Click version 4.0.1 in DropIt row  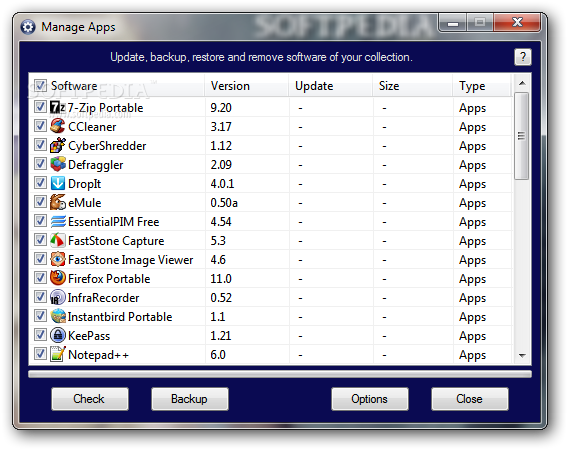click(222, 184)
